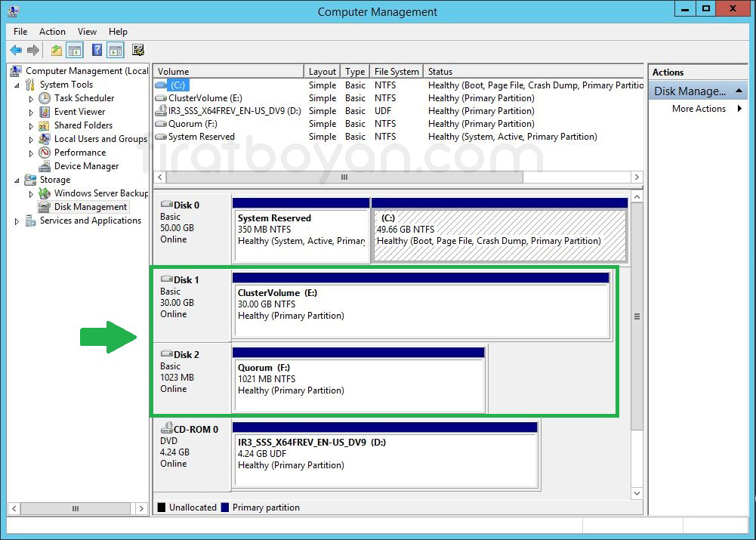Sort by the Status column header
This screenshot has width=756, height=540.
(x=534, y=71)
